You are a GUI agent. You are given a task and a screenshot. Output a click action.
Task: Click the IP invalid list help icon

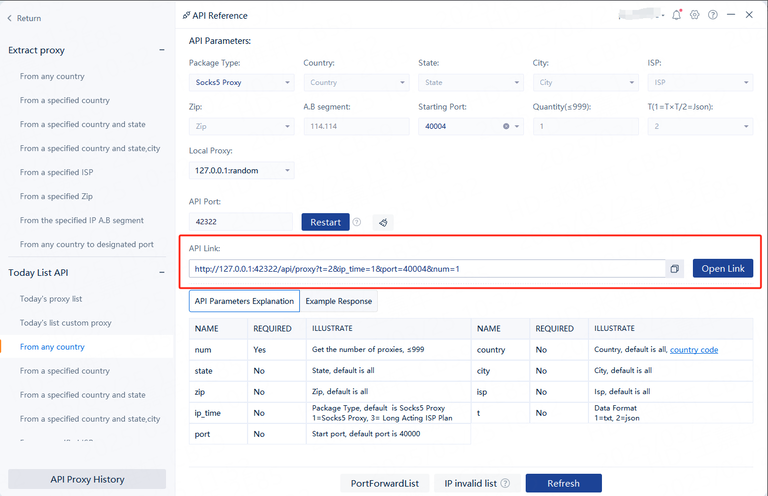(x=505, y=484)
